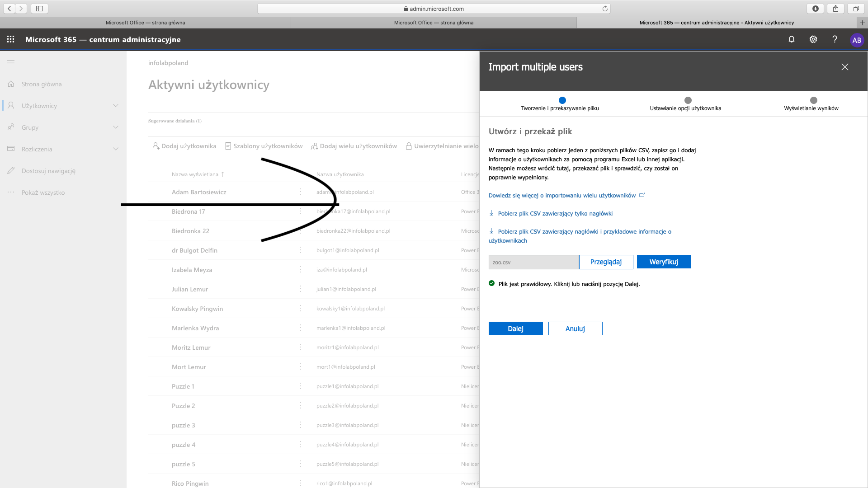This screenshot has height=488, width=868.
Task: Open the Użytkownicy person icon
Action: point(11,105)
